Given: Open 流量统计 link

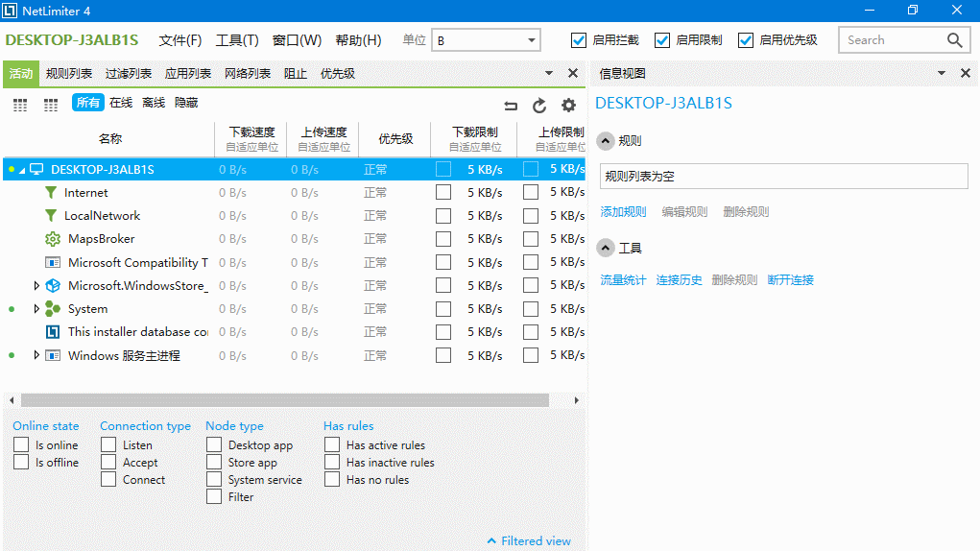Looking at the screenshot, I should [623, 280].
